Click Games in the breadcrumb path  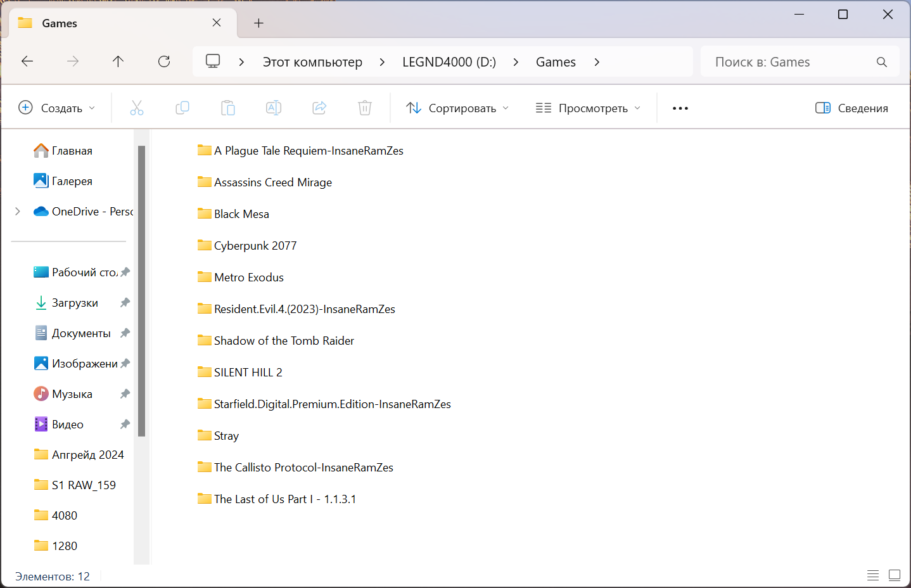(x=556, y=62)
